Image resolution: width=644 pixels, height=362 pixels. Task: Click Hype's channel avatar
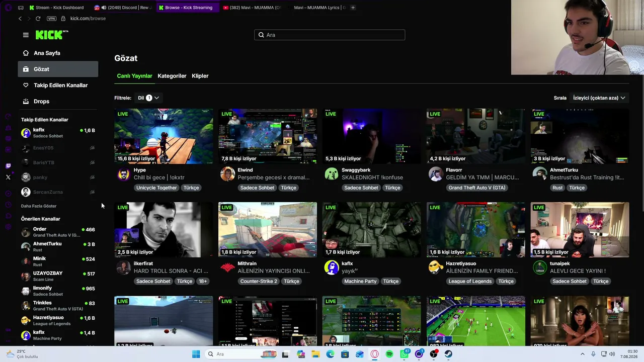123,174
